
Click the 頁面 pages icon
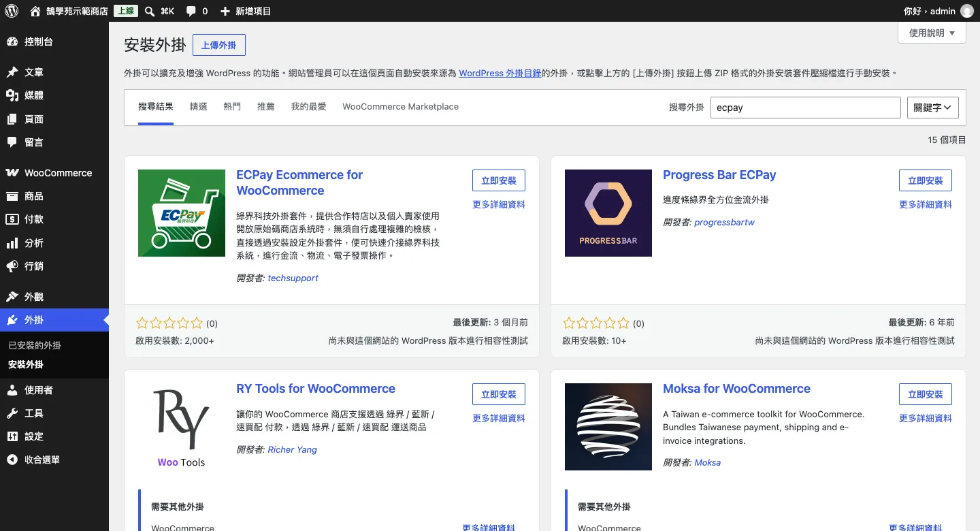[12, 119]
